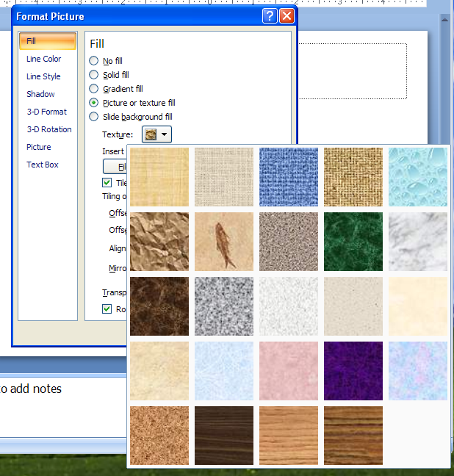Choose the Fish fossil texture
Screen dimensions: 454x476
[x=224, y=242]
